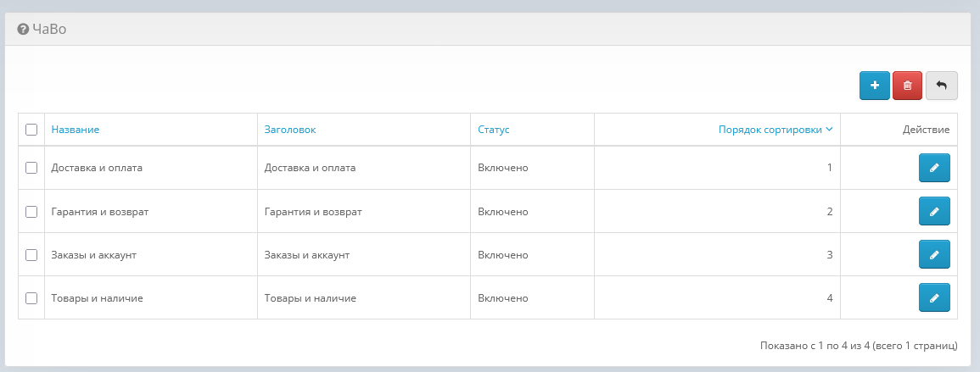980x372 pixels.
Task: Edit the Товары и наличие entry
Action: (x=934, y=297)
